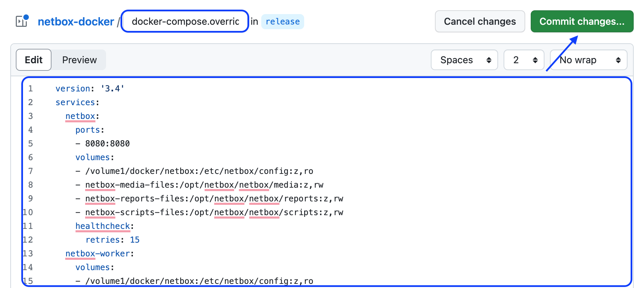Open the Commit changes dialog
The image size is (644, 288).
(x=582, y=21)
